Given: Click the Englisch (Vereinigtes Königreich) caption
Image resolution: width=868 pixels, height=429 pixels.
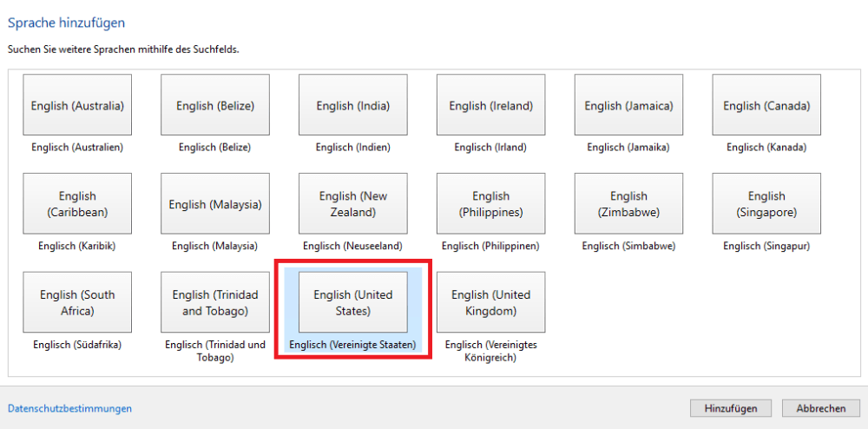Looking at the screenshot, I should pos(491,351).
